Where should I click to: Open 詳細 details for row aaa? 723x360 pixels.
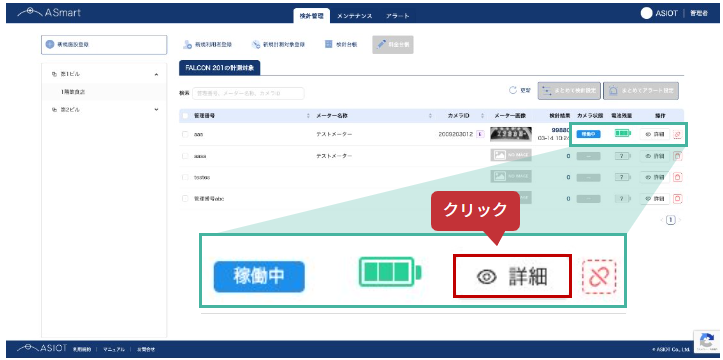coord(654,134)
